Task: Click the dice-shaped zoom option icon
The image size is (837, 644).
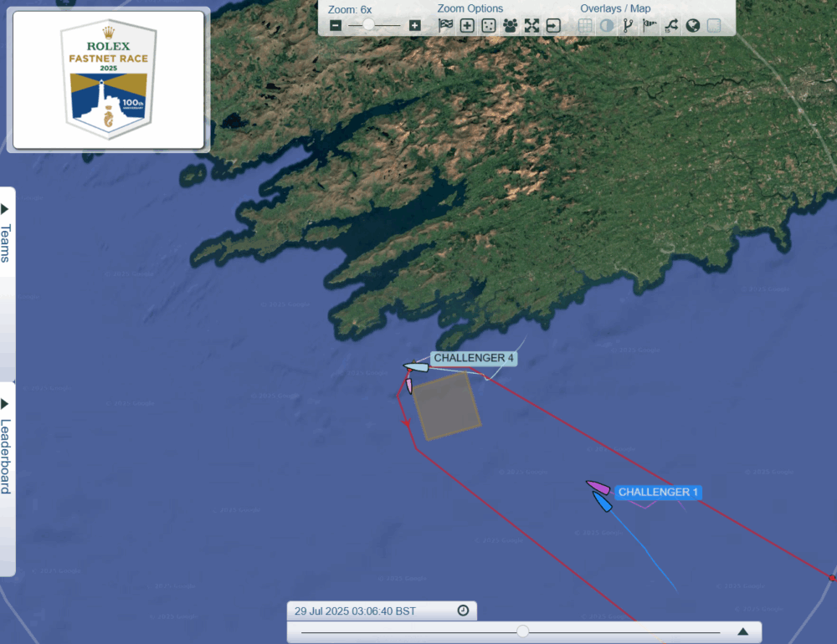Action: click(488, 25)
